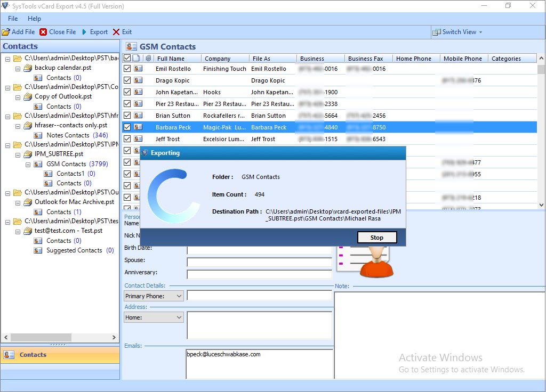Screen dimensions: 546x392
Task: Click the Emails text box
Action: pyautogui.click(x=260, y=364)
